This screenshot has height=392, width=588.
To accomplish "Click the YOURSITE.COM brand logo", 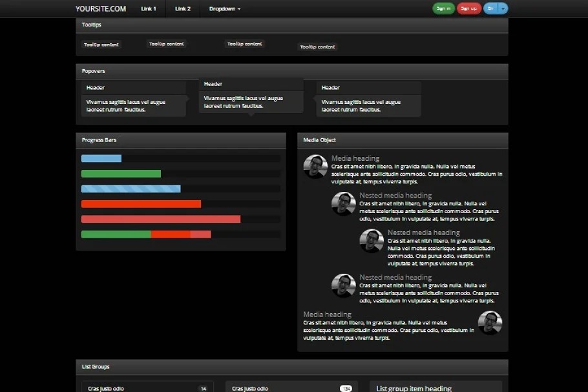I will (101, 8).
